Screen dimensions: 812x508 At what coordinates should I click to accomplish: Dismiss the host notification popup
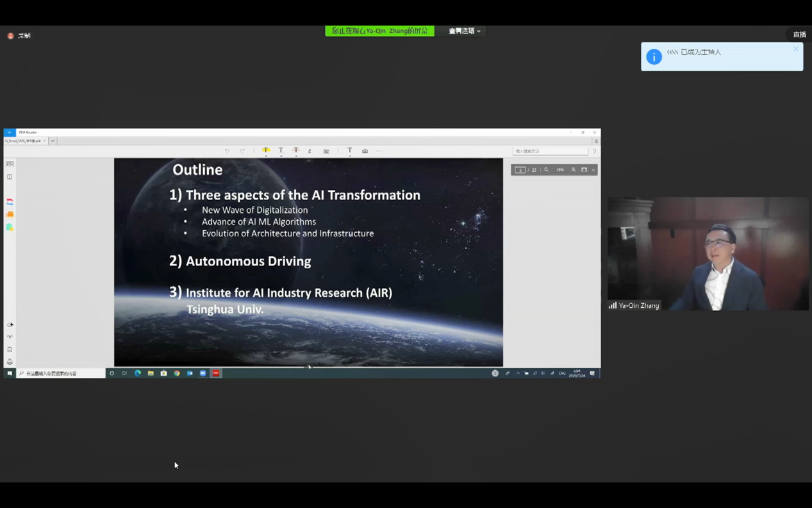pyautogui.click(x=796, y=49)
